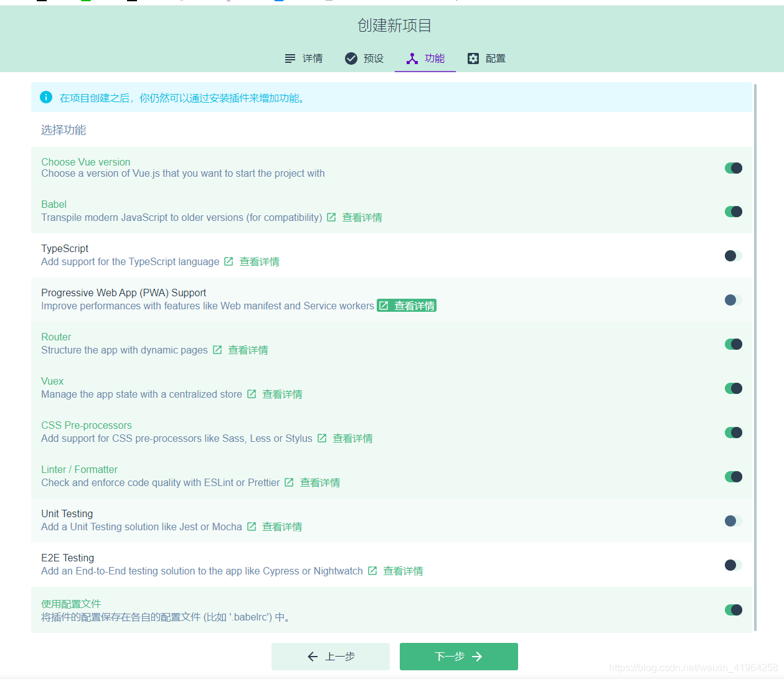Viewport: 784px width, 679px height.
Task: Click the plugin icon on the 功能 tab
Action: [x=412, y=58]
